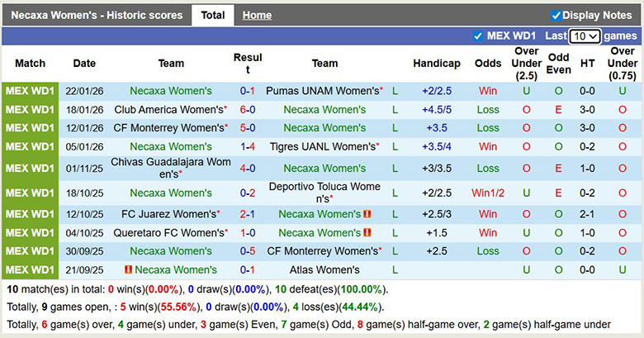Open Tigres UANL Women's team link
The width and height of the screenshot is (644, 338).
322,146
